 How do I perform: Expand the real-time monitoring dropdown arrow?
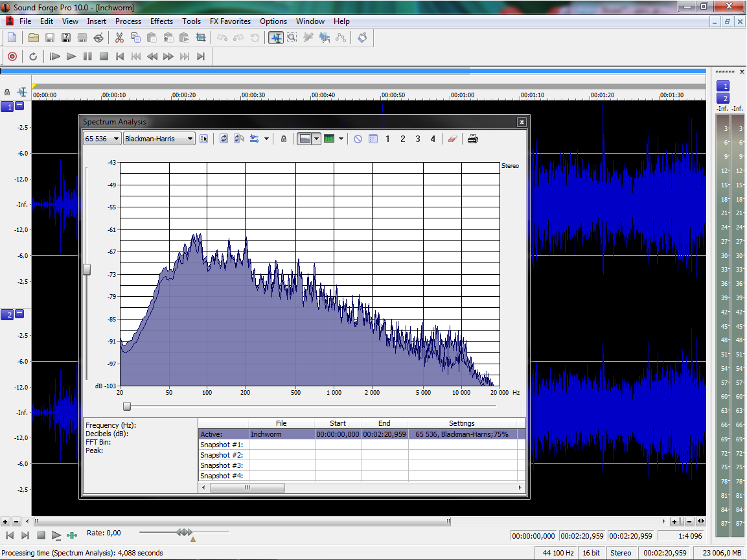coord(266,139)
